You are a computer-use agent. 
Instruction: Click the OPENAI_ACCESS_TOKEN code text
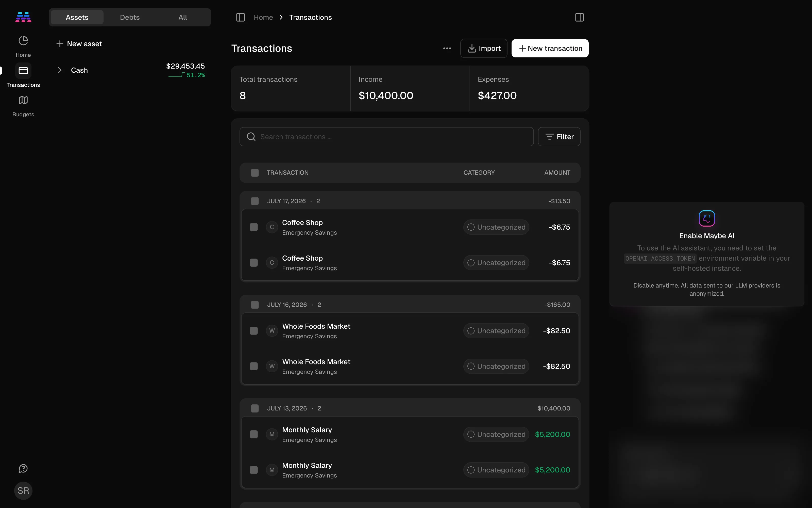pos(660,258)
